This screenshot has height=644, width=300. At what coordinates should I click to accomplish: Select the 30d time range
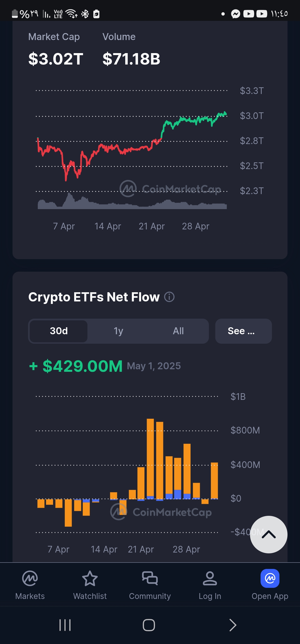tap(59, 331)
